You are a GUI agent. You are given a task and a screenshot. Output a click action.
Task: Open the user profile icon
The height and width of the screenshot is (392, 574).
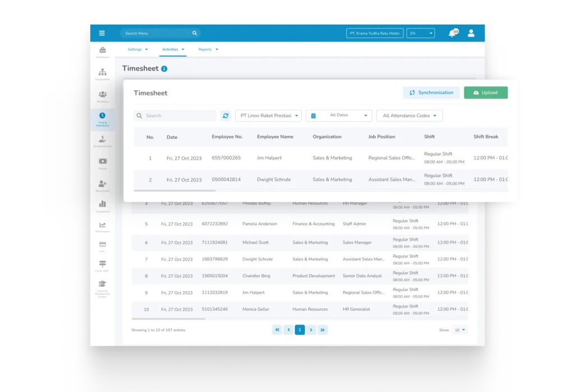[x=471, y=33]
